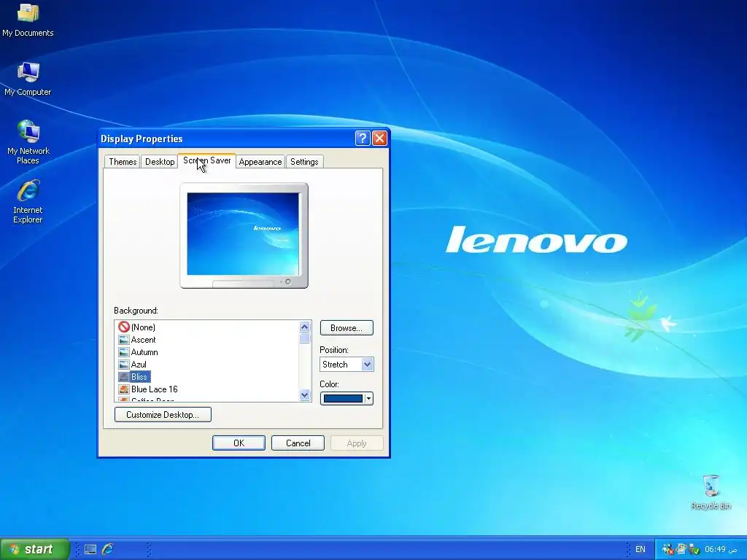The height and width of the screenshot is (560, 747).
Task: Click the Customize Desktop... button
Action: [163, 414]
